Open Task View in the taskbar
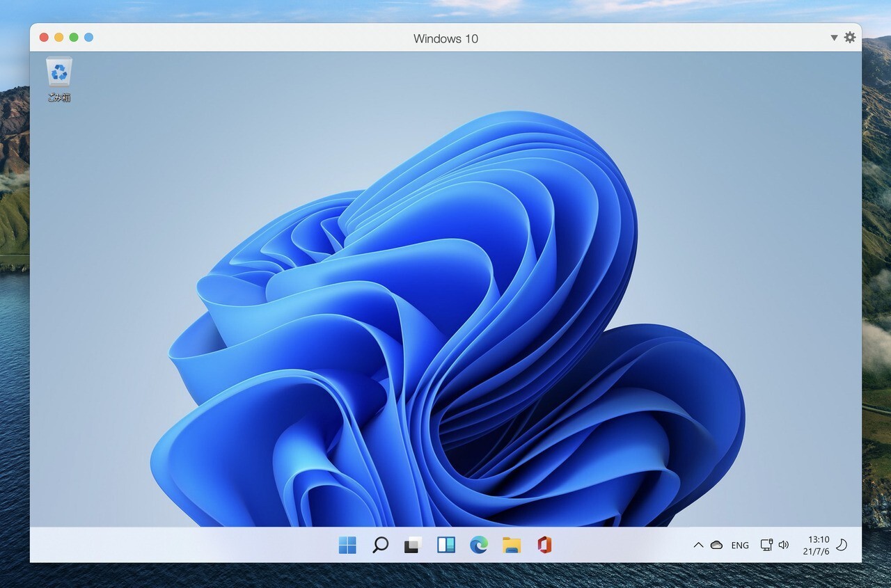The image size is (891, 588). (x=413, y=545)
